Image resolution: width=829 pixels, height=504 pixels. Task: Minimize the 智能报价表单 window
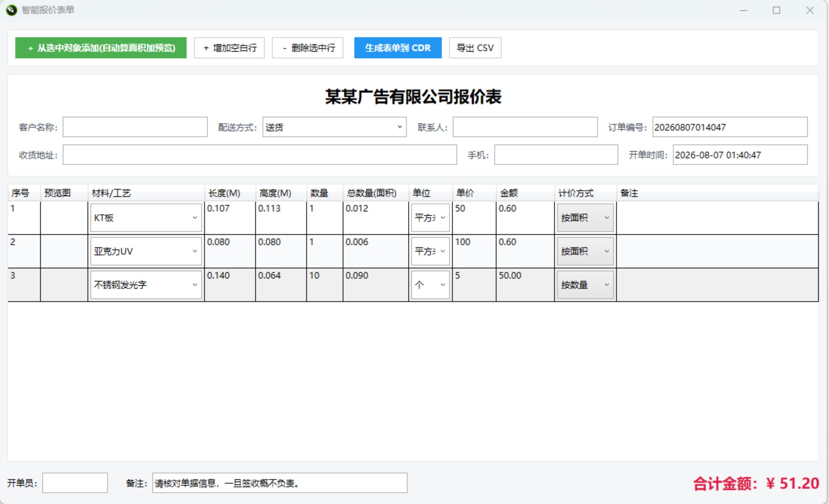click(744, 10)
